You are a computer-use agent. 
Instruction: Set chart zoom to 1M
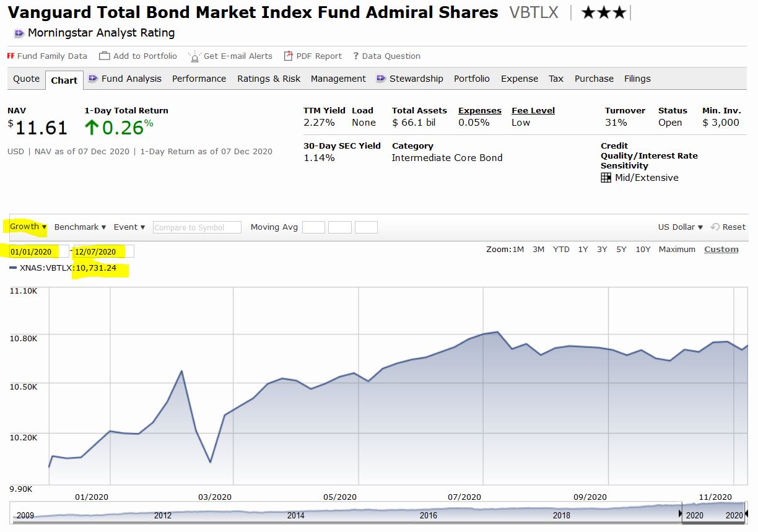518,250
